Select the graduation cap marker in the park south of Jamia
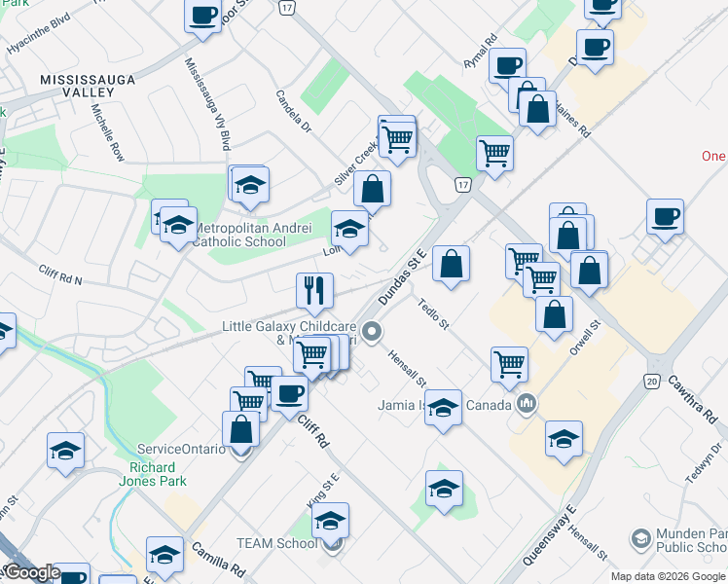This screenshot has width=728, height=584. [x=445, y=492]
